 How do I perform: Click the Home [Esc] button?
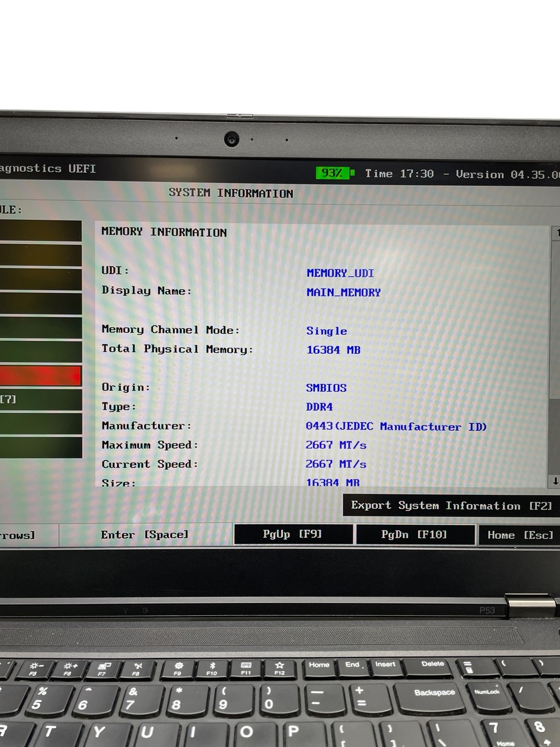coord(519,535)
